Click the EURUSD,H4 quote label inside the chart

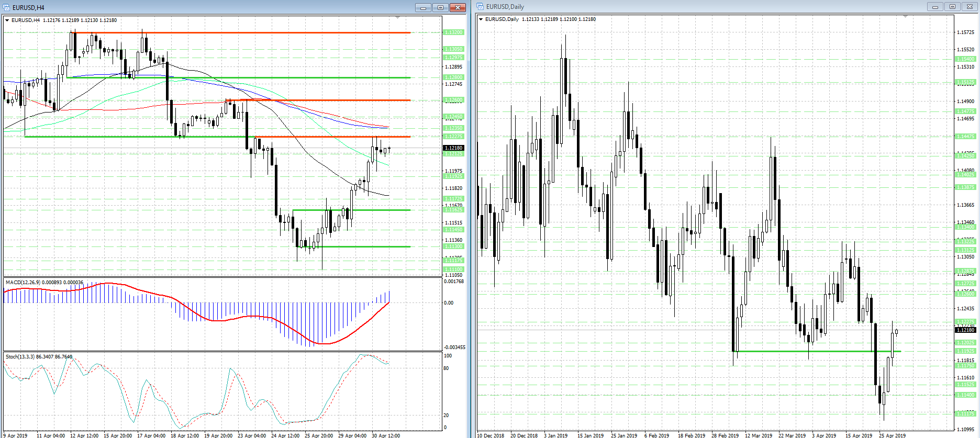coord(64,20)
